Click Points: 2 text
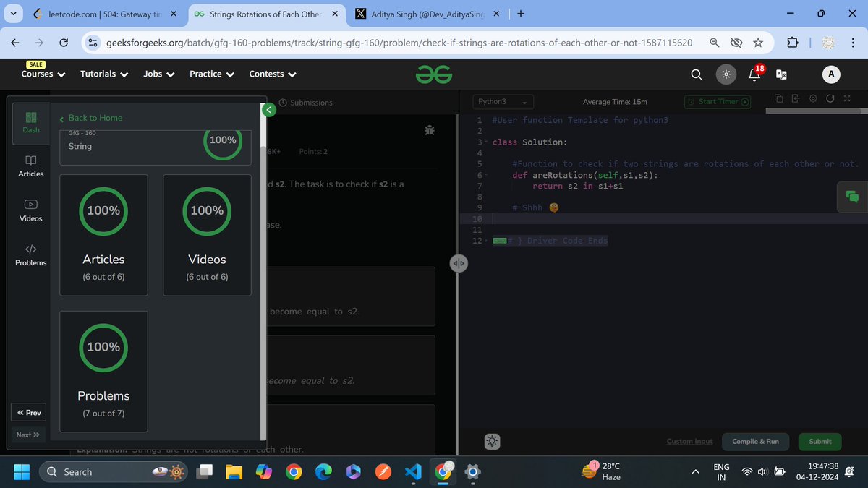This screenshot has width=868, height=488. (313, 152)
